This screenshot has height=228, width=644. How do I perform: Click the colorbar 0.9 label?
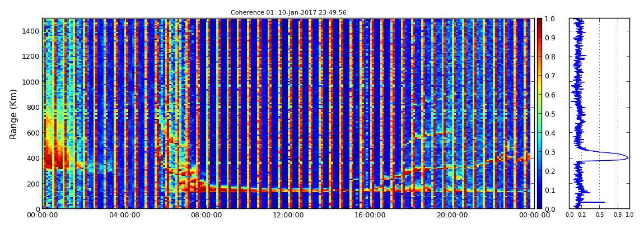[549, 38]
